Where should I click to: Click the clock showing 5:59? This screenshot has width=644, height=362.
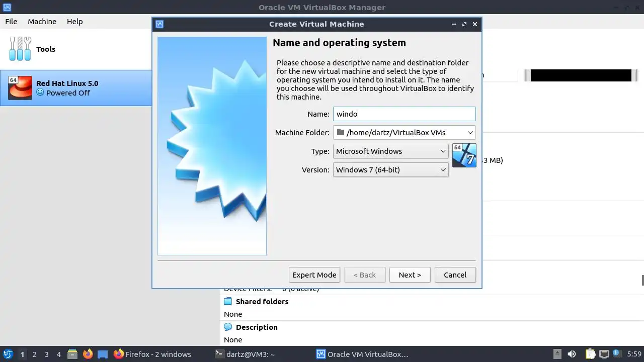634,354
